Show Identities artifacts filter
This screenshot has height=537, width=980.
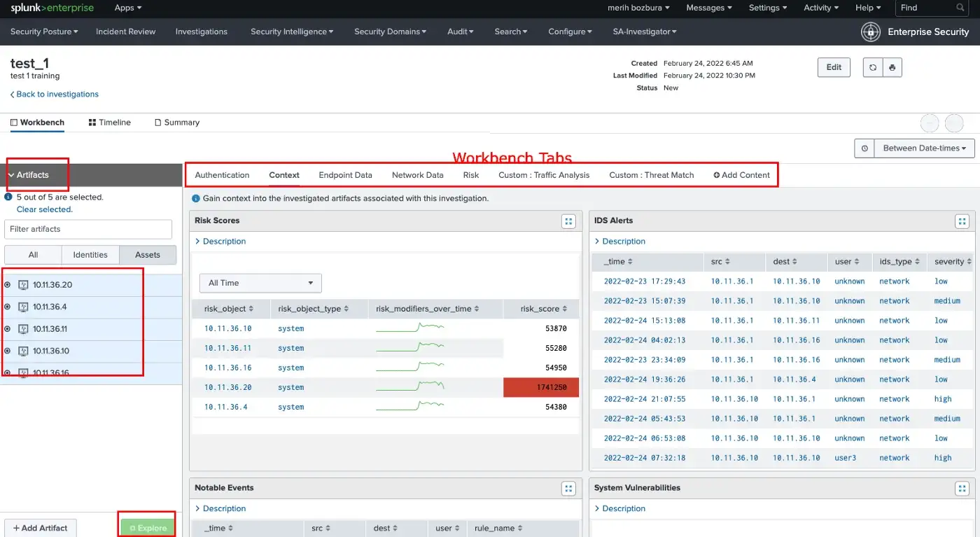90,255
